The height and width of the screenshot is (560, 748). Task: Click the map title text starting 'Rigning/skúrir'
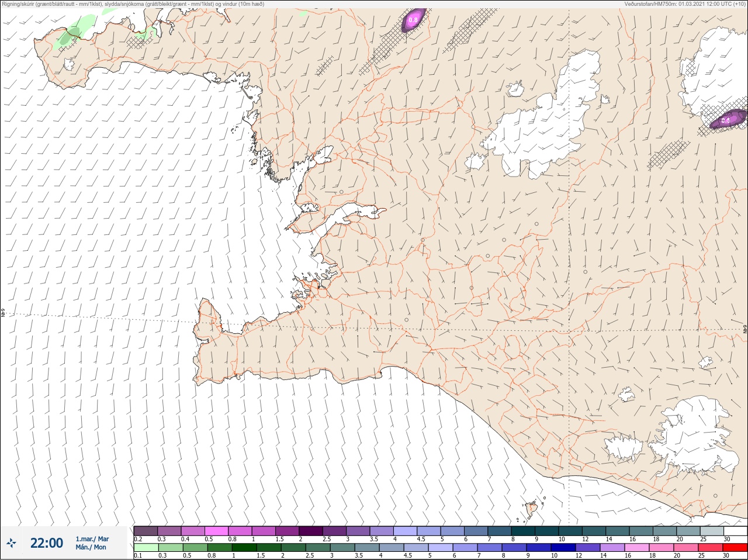point(133,4)
